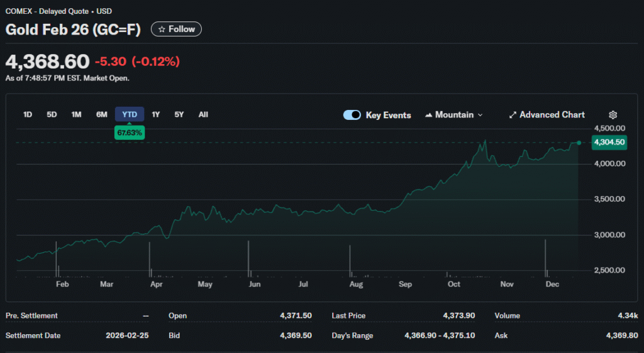The height and width of the screenshot is (353, 644).
Task: Switch to the 5D time range
Action: 52,114
